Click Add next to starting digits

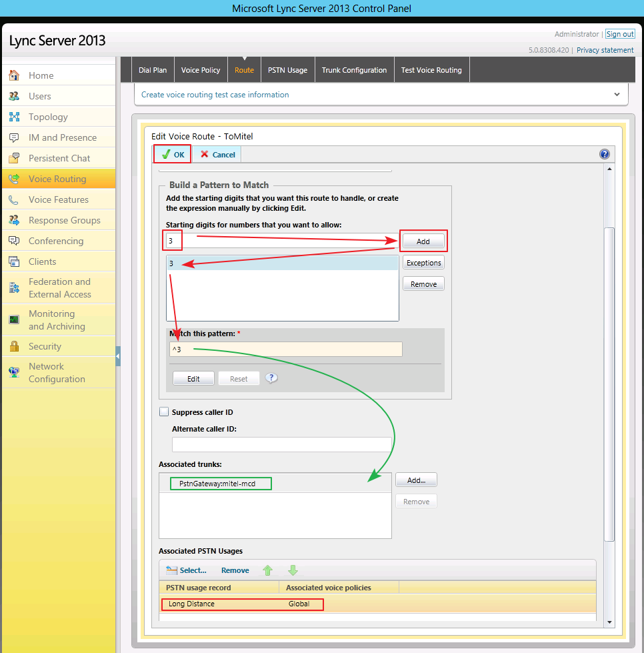pos(423,240)
